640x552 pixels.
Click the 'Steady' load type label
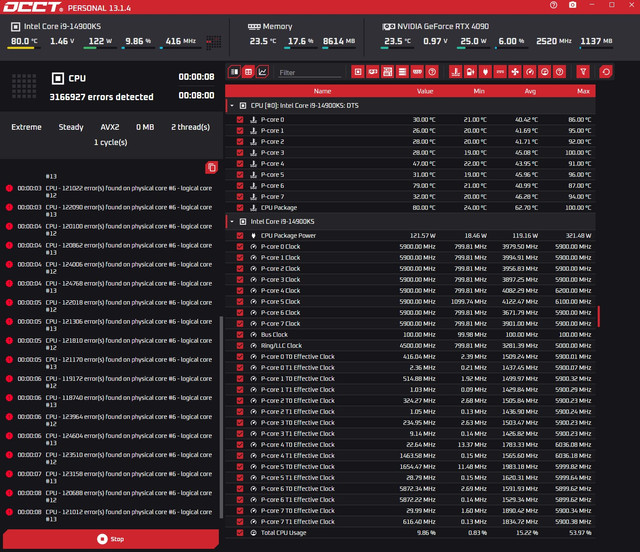(71, 127)
